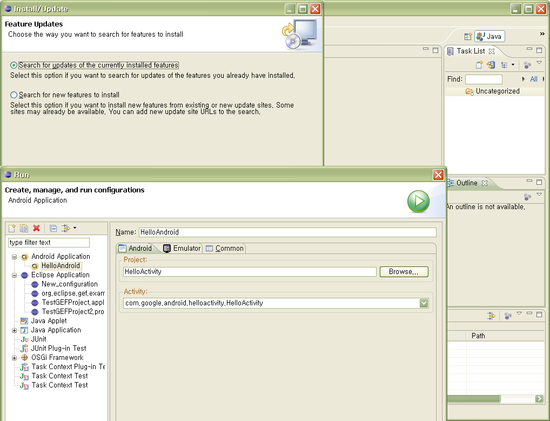This screenshot has height=421, width=550.
Task: Click the type filter text field
Action: pyautogui.click(x=49, y=243)
